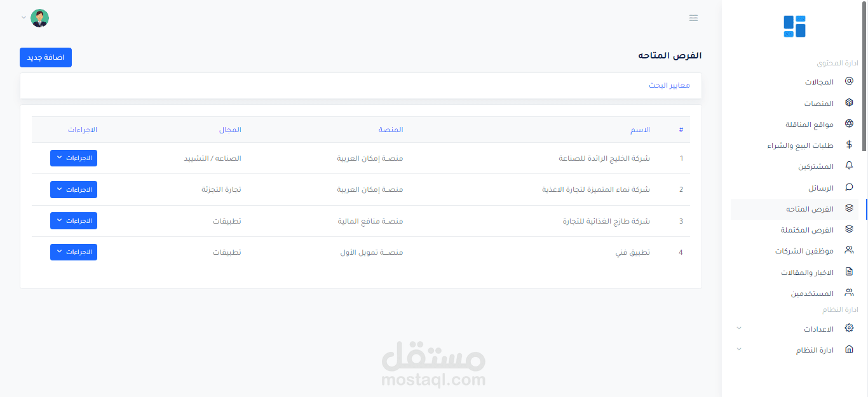868x397 pixels.
Task: Click field cell الصناعه / التشييد
Action: (212, 158)
